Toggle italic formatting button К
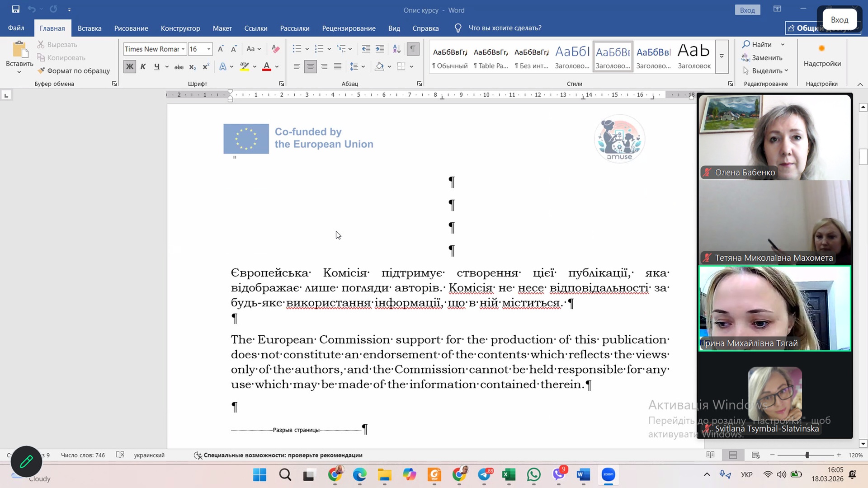 click(x=143, y=67)
